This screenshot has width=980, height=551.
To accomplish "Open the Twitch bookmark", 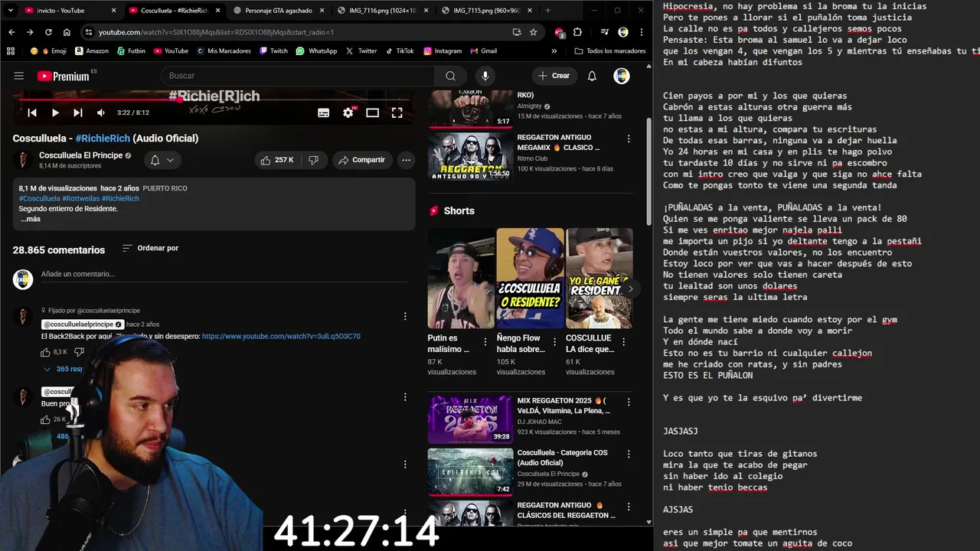I will pos(273,51).
